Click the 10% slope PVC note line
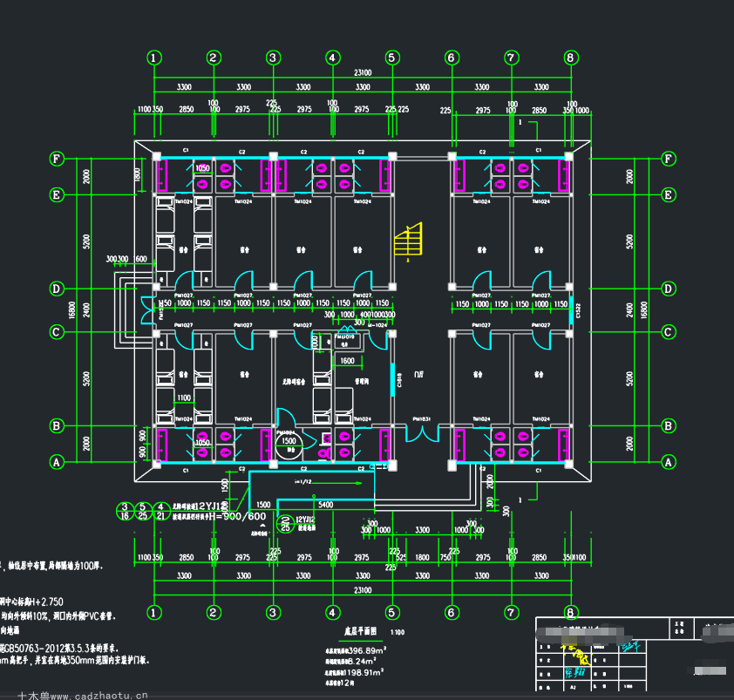The width and height of the screenshot is (734, 700). point(58,616)
